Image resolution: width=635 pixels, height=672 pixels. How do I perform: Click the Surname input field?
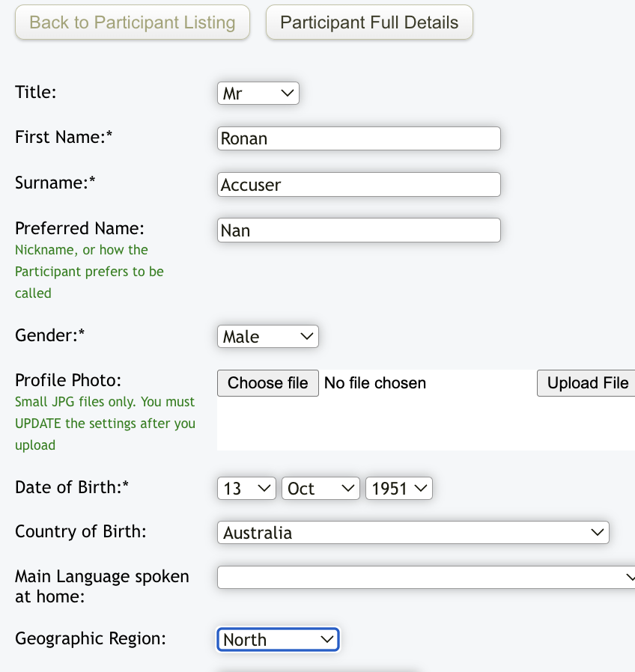[x=359, y=184]
